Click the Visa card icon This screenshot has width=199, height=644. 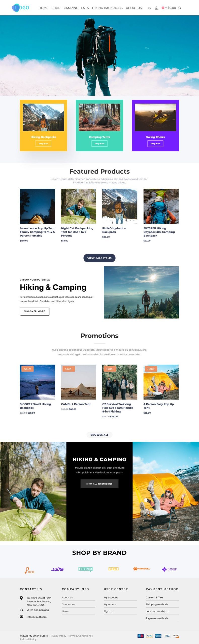pyautogui.click(x=167, y=636)
